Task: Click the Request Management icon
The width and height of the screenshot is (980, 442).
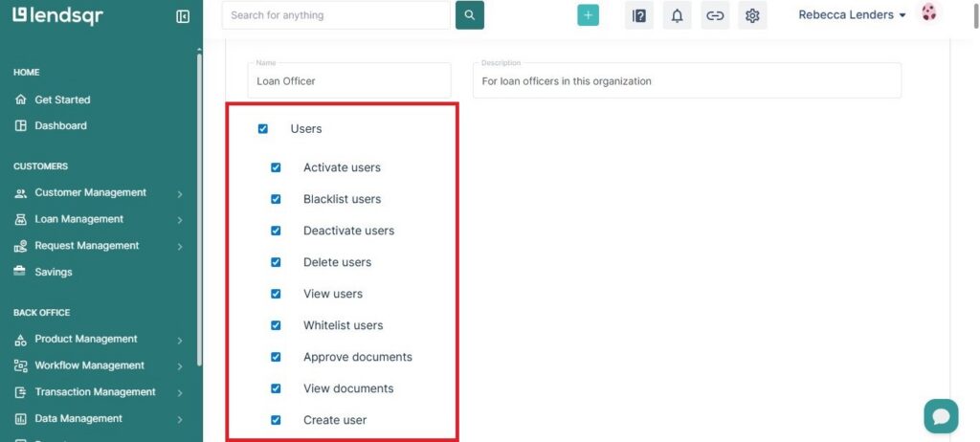Action: point(21,246)
